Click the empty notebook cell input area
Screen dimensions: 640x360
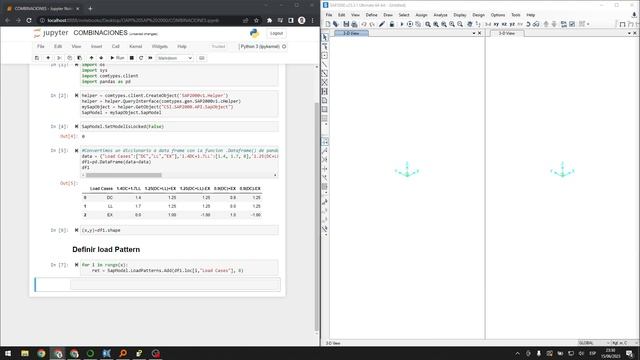(175, 284)
